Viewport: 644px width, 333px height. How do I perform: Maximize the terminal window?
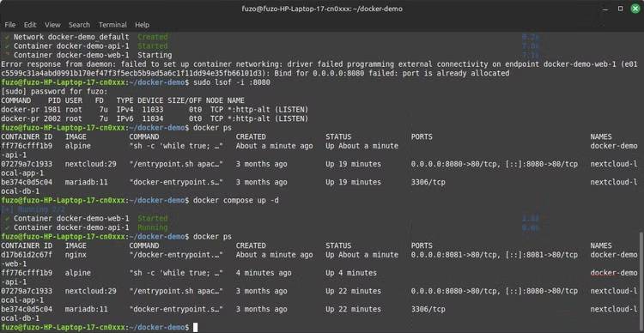(x=621, y=9)
